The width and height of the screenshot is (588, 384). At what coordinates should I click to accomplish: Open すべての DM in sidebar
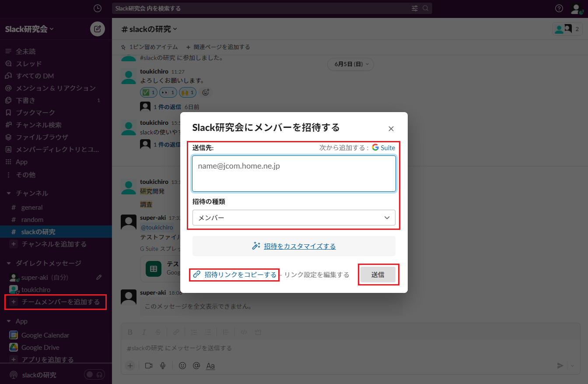pos(35,76)
